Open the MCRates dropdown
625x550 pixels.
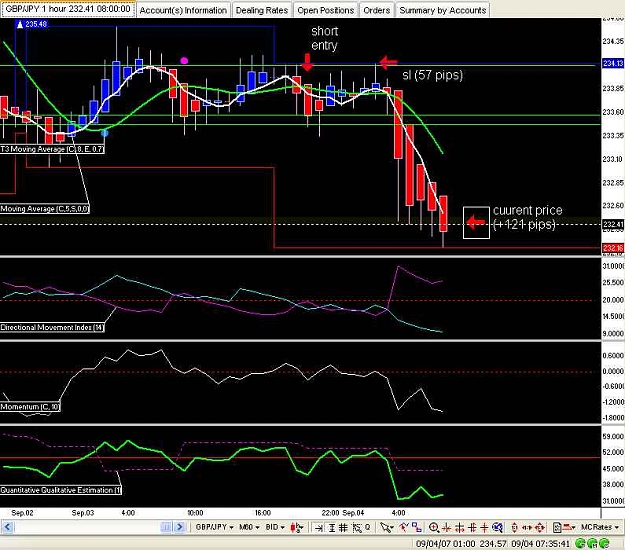(x=599, y=527)
